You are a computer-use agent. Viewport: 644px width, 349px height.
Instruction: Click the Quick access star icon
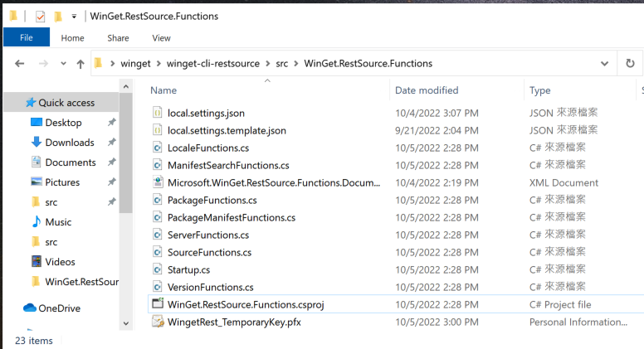click(x=31, y=103)
